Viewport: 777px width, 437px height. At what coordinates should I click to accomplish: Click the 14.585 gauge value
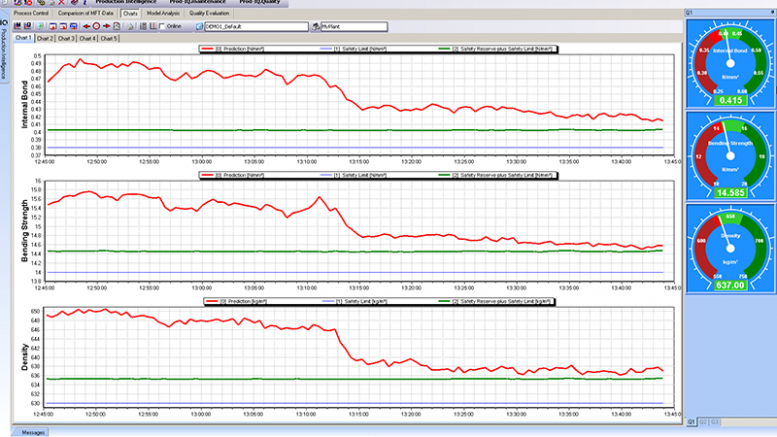pos(730,193)
